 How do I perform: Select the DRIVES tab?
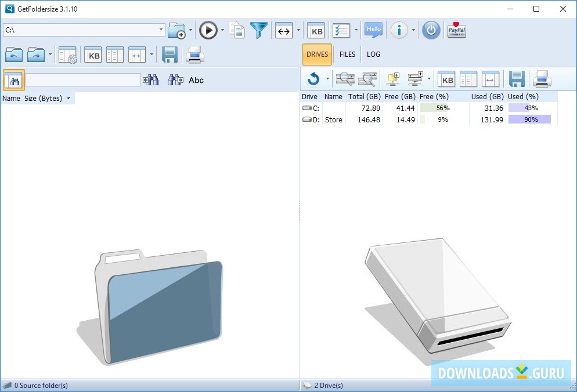pyautogui.click(x=317, y=55)
